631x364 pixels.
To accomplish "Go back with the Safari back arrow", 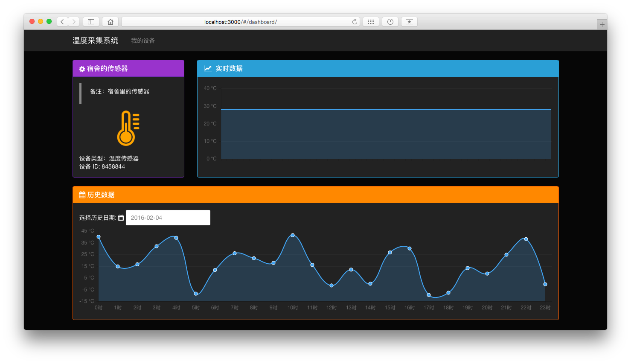I will coord(62,22).
